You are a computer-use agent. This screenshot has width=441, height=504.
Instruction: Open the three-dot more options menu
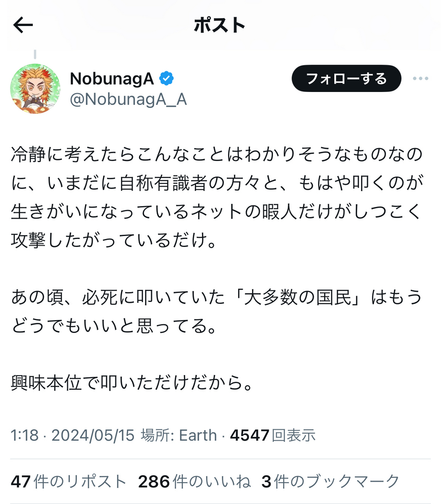(x=420, y=79)
